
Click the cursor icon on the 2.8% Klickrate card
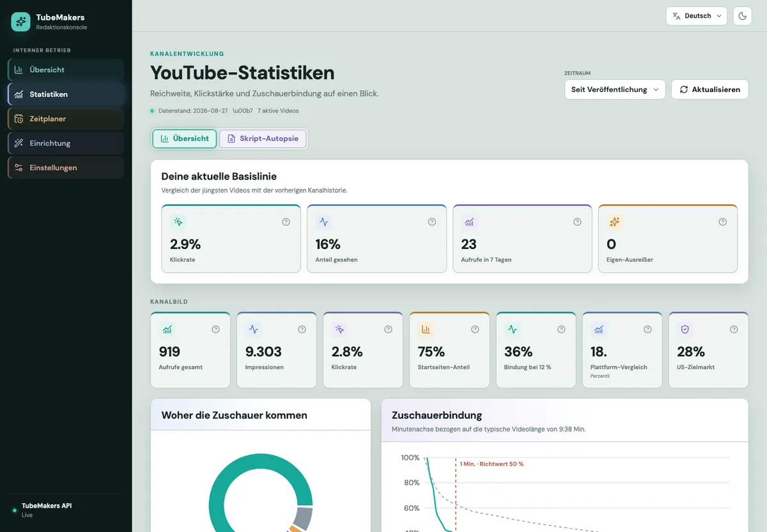pos(340,330)
